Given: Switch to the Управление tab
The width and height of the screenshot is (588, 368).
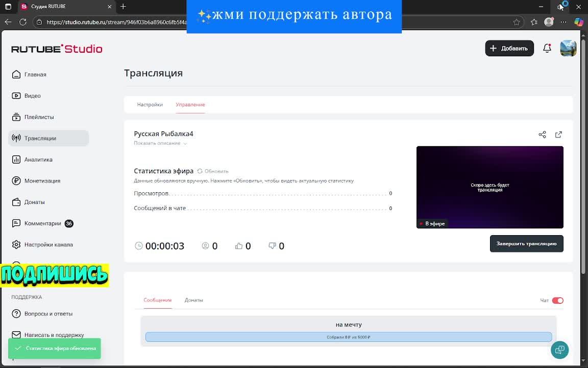Looking at the screenshot, I should 190,105.
